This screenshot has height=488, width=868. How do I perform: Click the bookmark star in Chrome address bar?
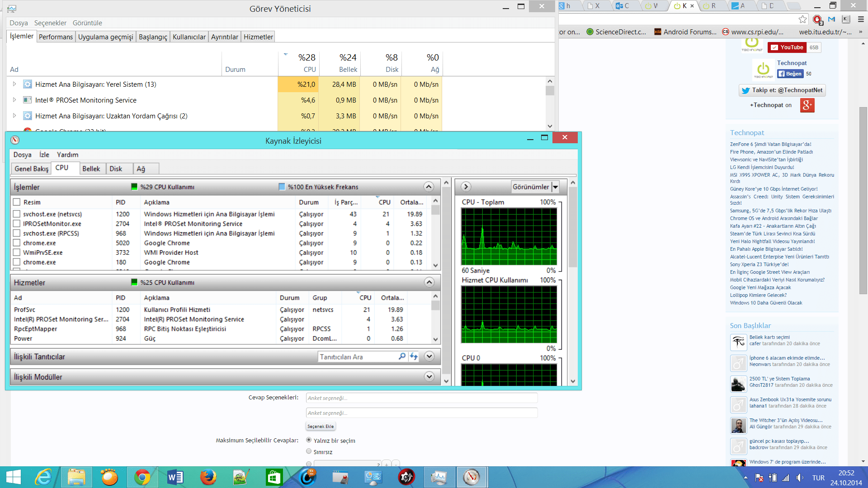point(802,19)
